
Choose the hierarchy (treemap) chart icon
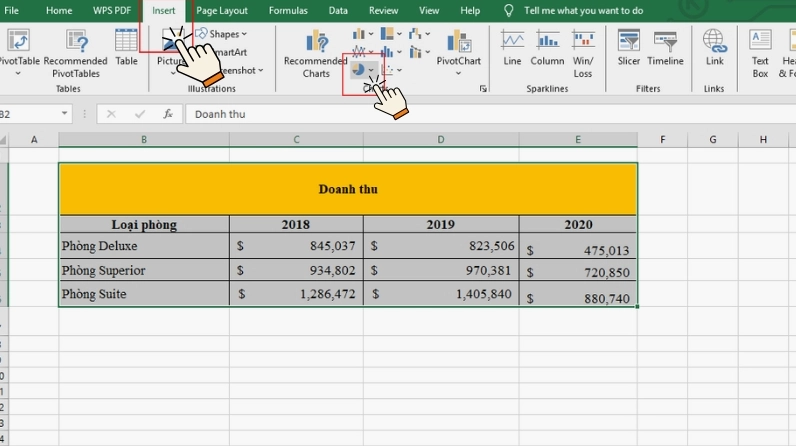click(x=387, y=34)
